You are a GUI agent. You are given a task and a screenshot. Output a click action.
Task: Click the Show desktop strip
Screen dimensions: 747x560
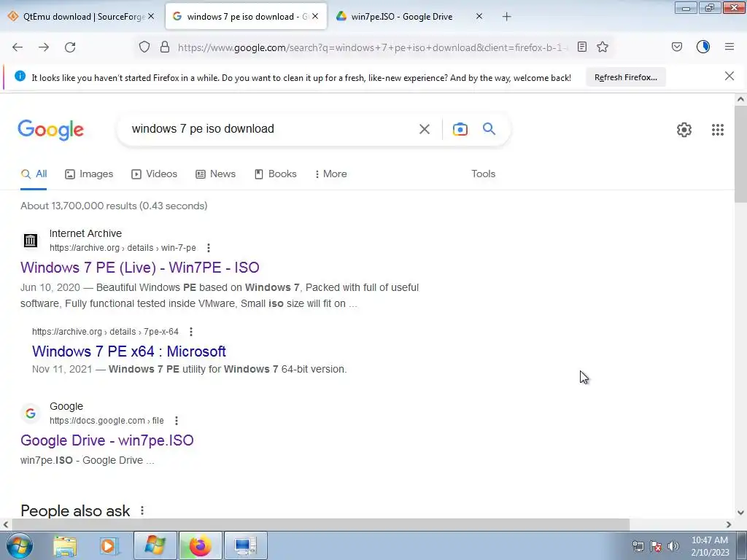[x=743, y=545]
